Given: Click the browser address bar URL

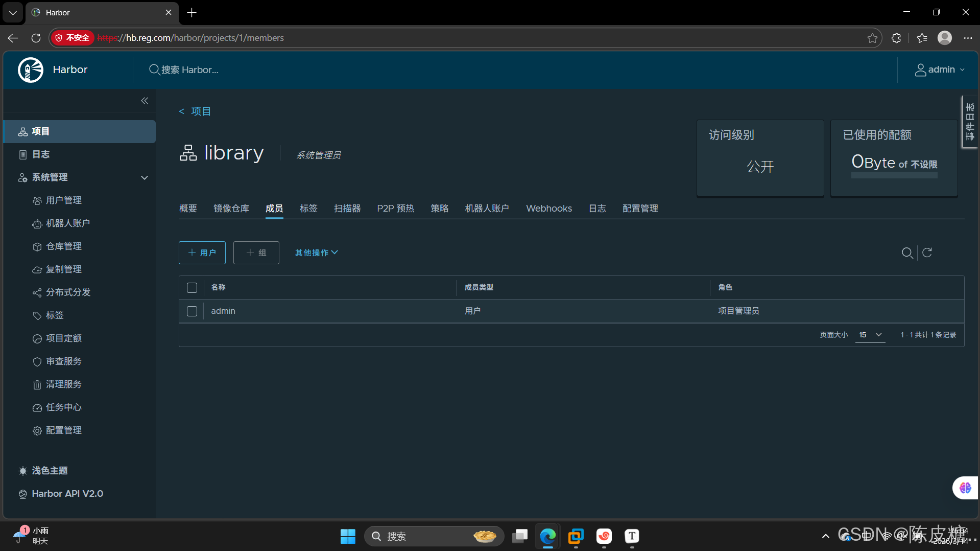Looking at the screenshot, I should [190, 38].
